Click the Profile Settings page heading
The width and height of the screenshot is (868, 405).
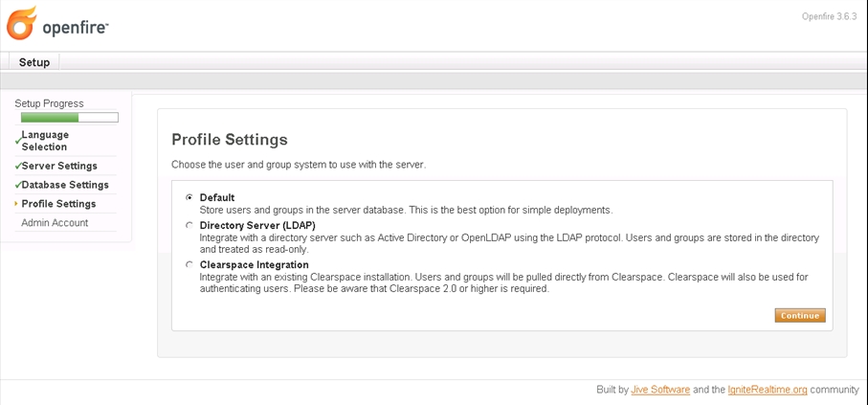coord(230,139)
